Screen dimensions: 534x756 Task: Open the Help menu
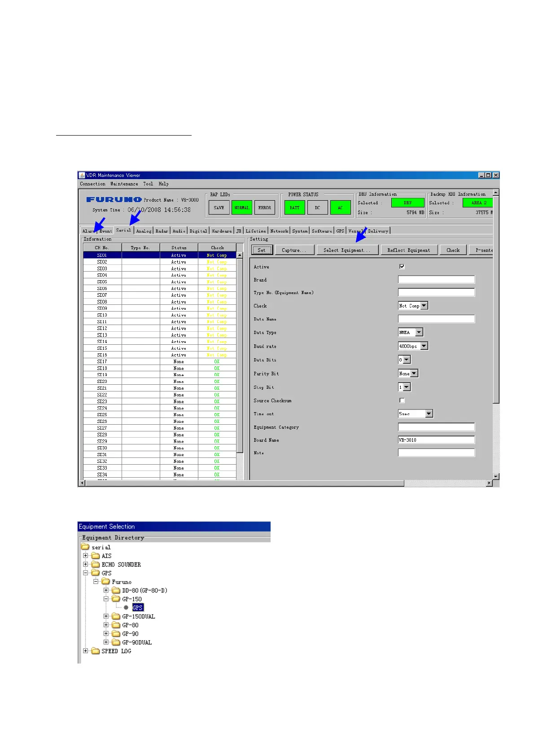click(x=163, y=184)
